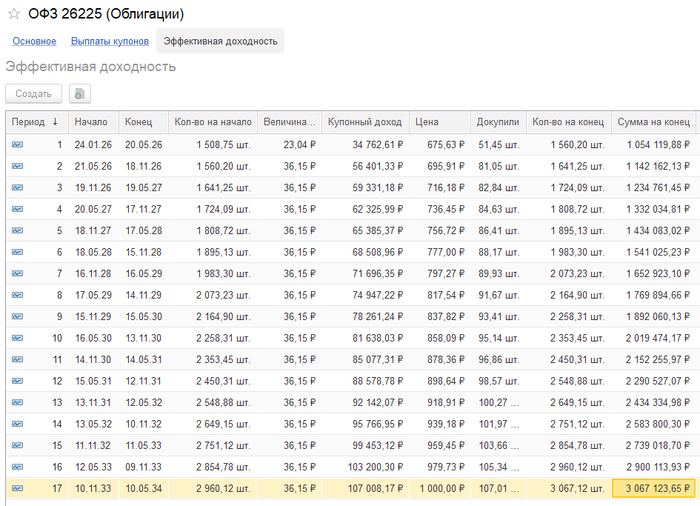Click the row icon for period 9
This screenshot has height=506, width=700.
pos(17,316)
